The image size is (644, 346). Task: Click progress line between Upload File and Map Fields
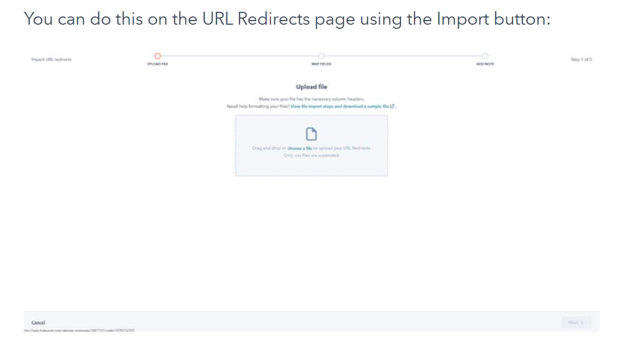[x=239, y=56]
